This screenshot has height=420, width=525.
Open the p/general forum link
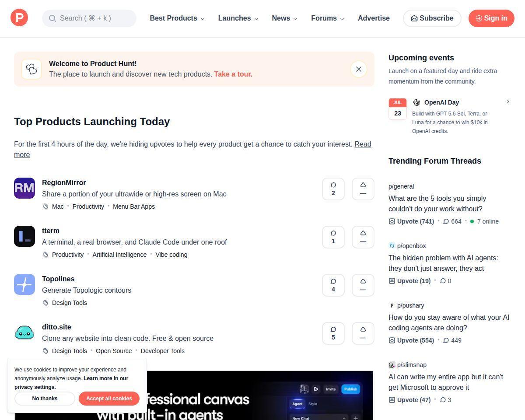(x=401, y=186)
